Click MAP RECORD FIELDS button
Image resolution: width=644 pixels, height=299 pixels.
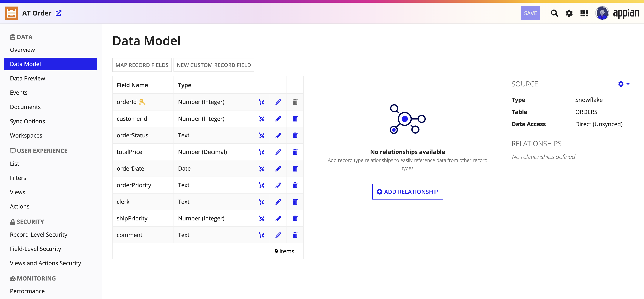point(142,65)
